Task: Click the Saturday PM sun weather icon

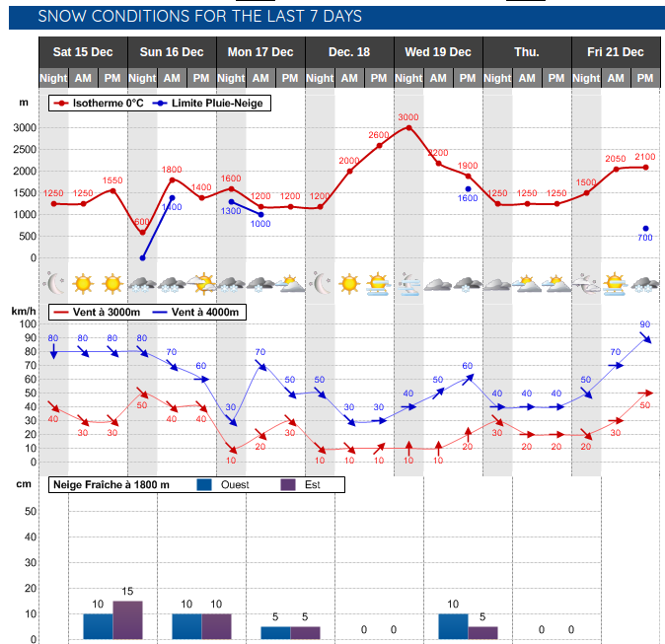Action: click(112, 284)
